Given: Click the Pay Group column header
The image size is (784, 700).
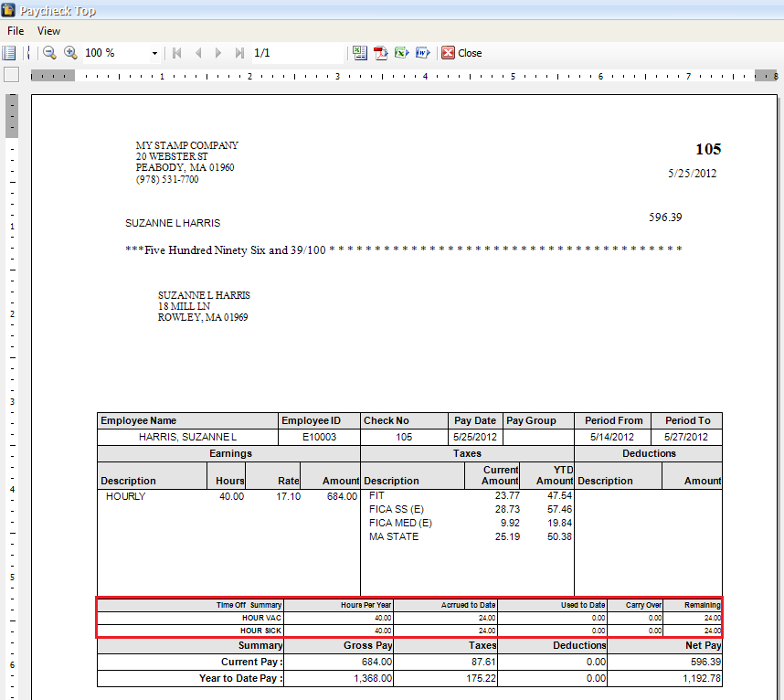Looking at the screenshot, I should point(531,420).
